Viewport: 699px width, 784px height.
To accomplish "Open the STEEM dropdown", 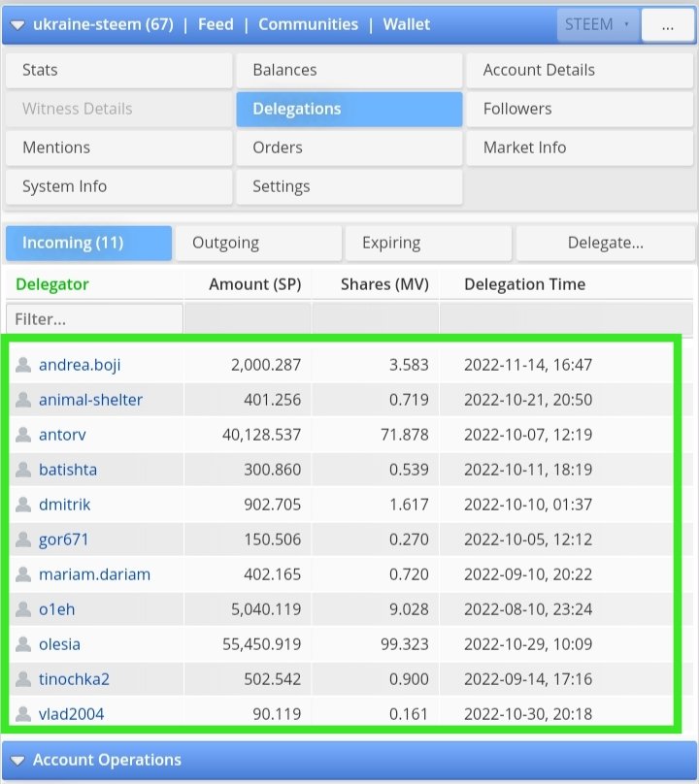I will click(597, 24).
